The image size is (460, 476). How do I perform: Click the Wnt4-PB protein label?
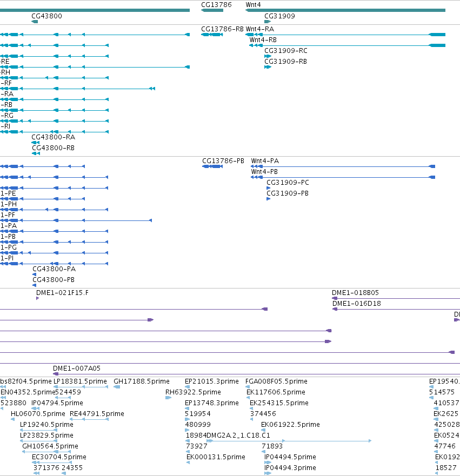(264, 172)
